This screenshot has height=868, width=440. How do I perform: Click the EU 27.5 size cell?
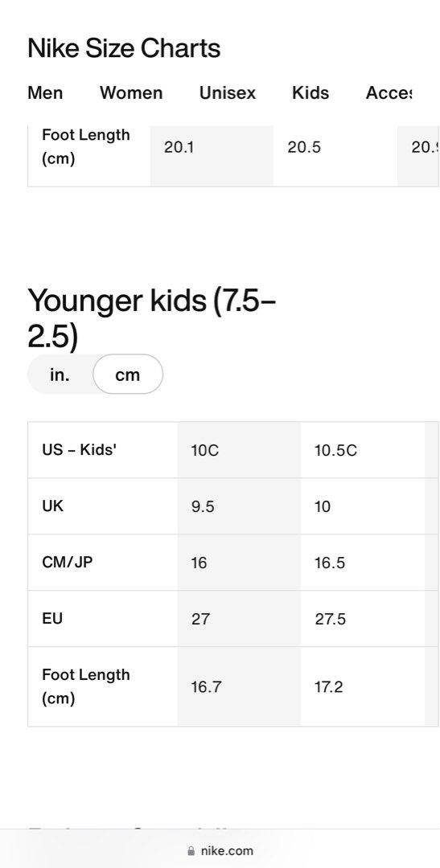[x=363, y=618]
